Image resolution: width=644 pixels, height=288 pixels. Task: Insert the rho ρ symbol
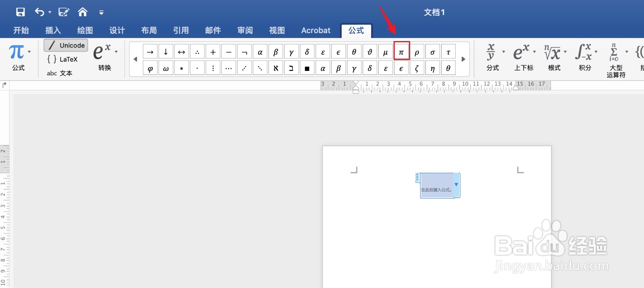click(x=417, y=52)
